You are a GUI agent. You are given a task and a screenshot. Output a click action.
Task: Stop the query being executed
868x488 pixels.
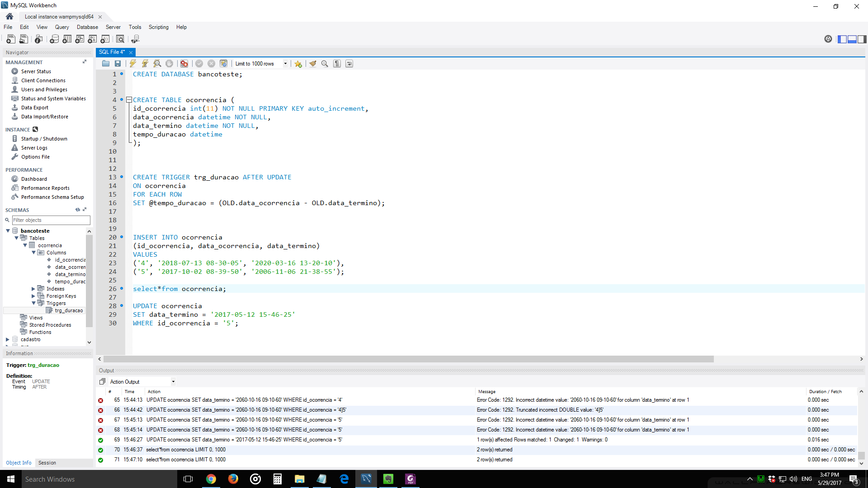169,64
